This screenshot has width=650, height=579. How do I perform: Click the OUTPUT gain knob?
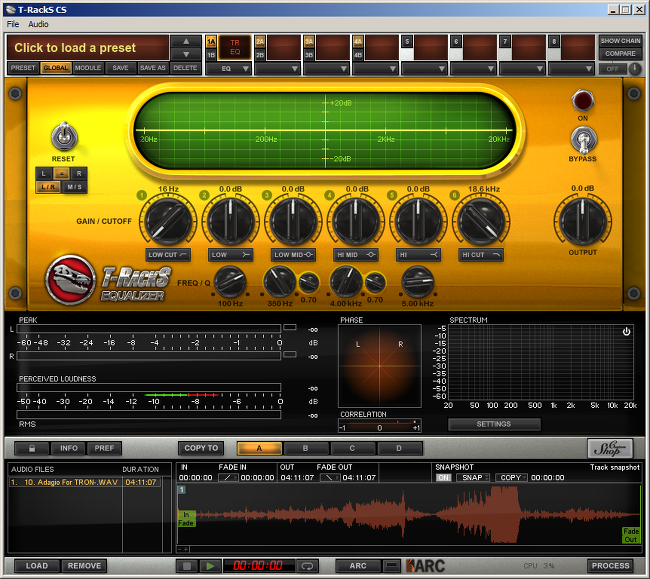point(582,221)
